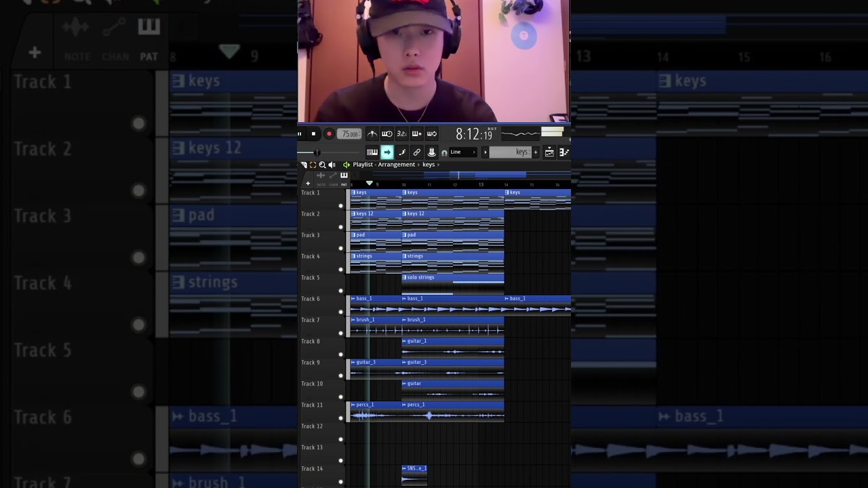Click bar 13 on timeline ruler
Screen dimensions: 868x488
coord(481,184)
